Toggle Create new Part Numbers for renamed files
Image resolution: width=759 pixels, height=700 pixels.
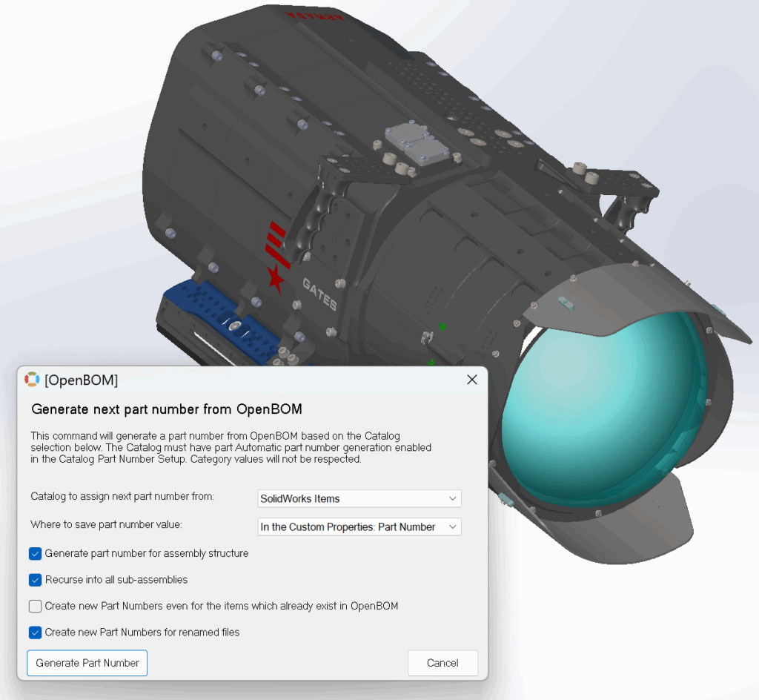(x=36, y=633)
